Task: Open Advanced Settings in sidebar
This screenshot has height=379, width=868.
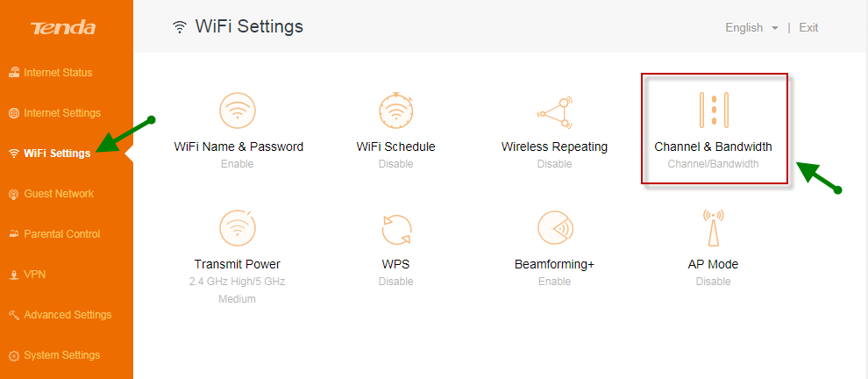Action: 60,315
